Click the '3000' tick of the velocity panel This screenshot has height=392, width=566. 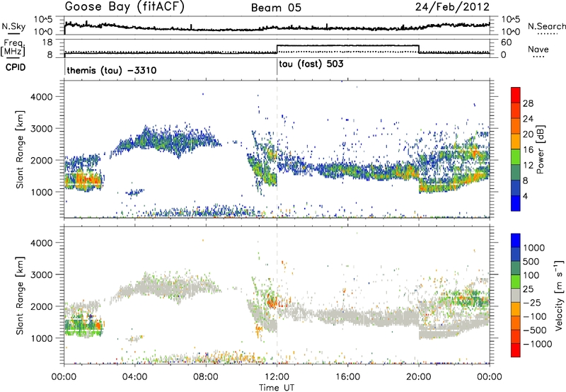(x=41, y=275)
